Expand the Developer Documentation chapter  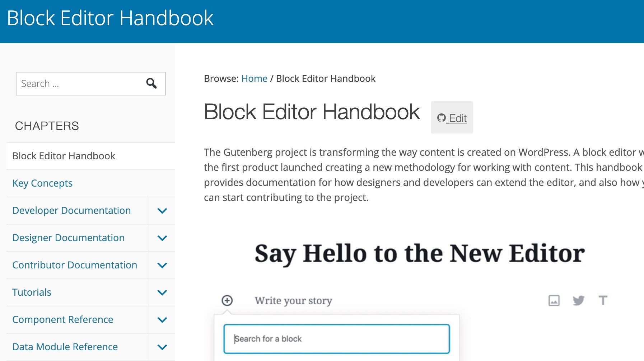162,211
